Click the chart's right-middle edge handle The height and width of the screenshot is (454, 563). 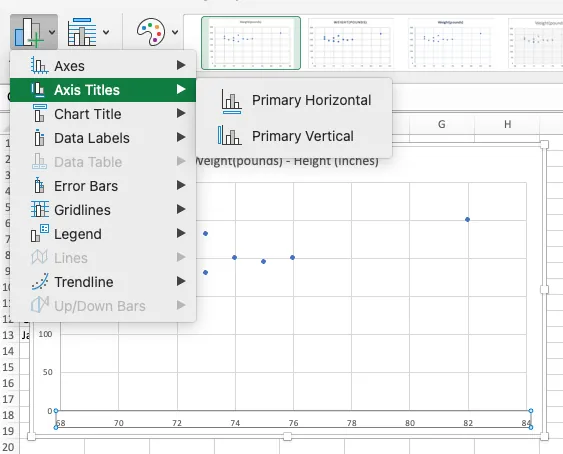click(544, 289)
